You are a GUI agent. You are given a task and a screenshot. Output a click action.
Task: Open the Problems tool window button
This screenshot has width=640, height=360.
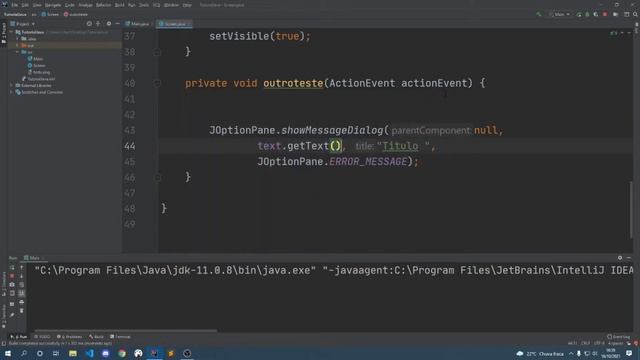(x=69, y=337)
